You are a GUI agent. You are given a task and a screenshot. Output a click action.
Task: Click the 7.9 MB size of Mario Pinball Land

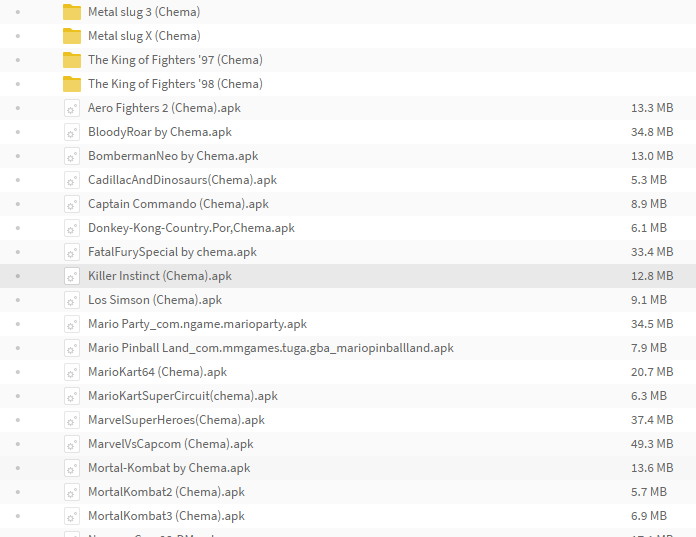[649, 347]
